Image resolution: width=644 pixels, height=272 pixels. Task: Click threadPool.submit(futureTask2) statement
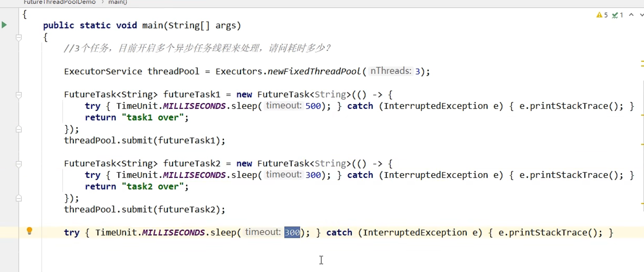(144, 210)
